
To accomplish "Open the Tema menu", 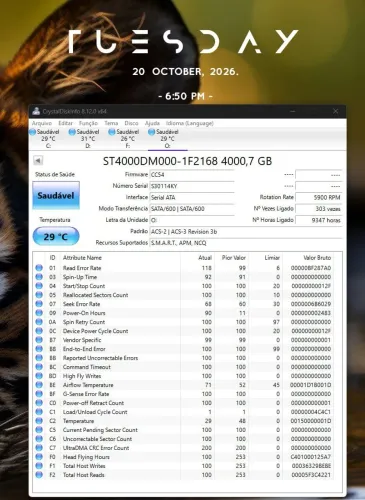I will pos(111,123).
